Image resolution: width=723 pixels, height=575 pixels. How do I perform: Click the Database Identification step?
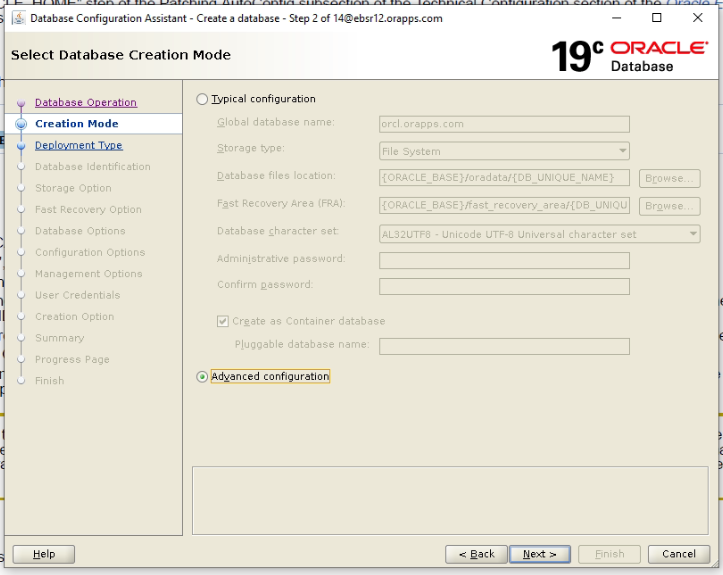pyautogui.click(x=93, y=166)
